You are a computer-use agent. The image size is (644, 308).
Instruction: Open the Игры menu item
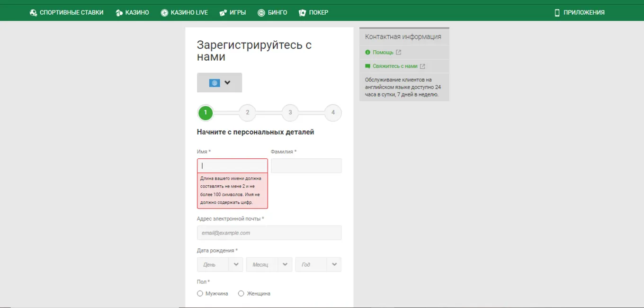click(233, 13)
